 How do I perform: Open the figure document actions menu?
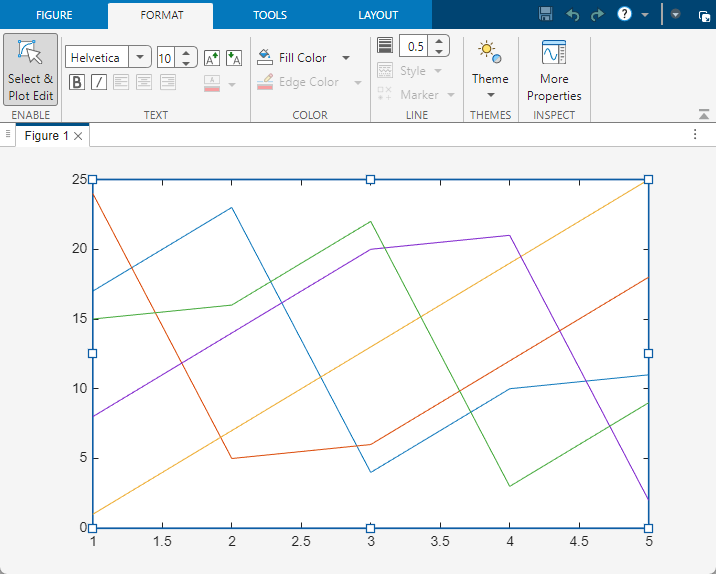pos(696,134)
